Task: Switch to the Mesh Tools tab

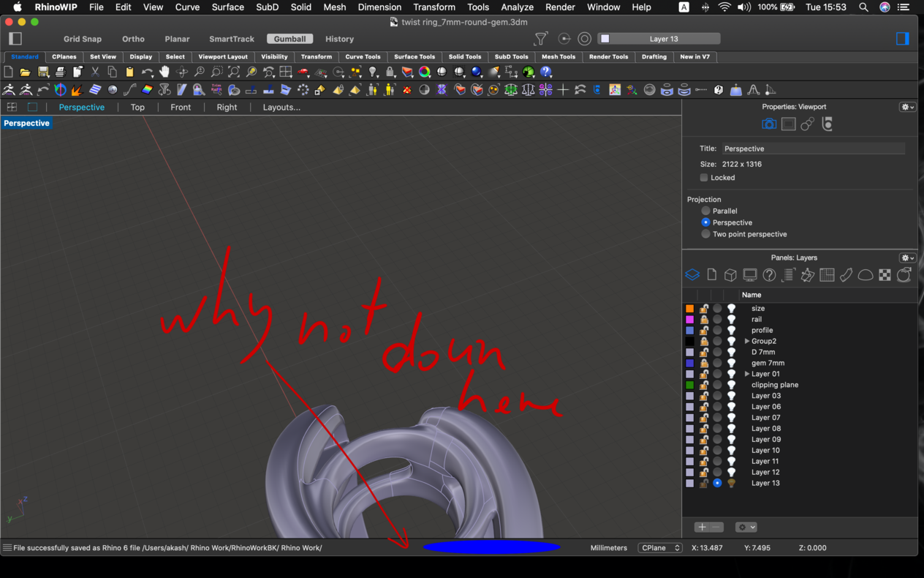Action: point(558,56)
